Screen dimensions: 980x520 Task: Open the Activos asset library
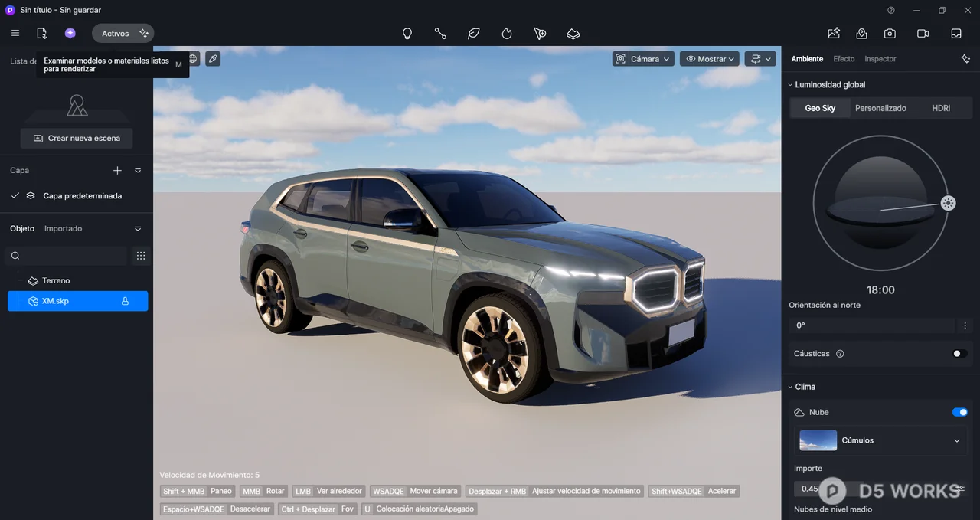point(123,33)
